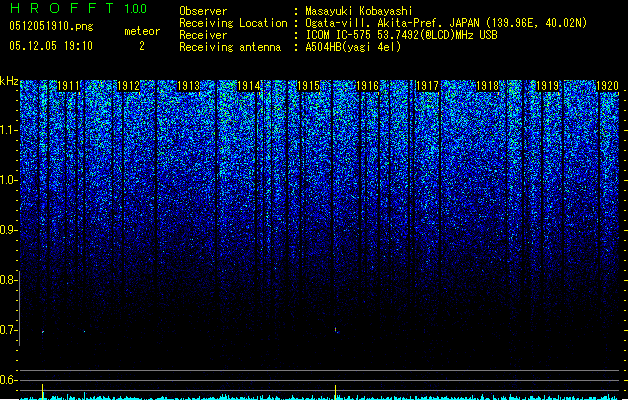629x400 pixels.
Task: Click the faint echo dot just after 1911
Action: coord(84,331)
